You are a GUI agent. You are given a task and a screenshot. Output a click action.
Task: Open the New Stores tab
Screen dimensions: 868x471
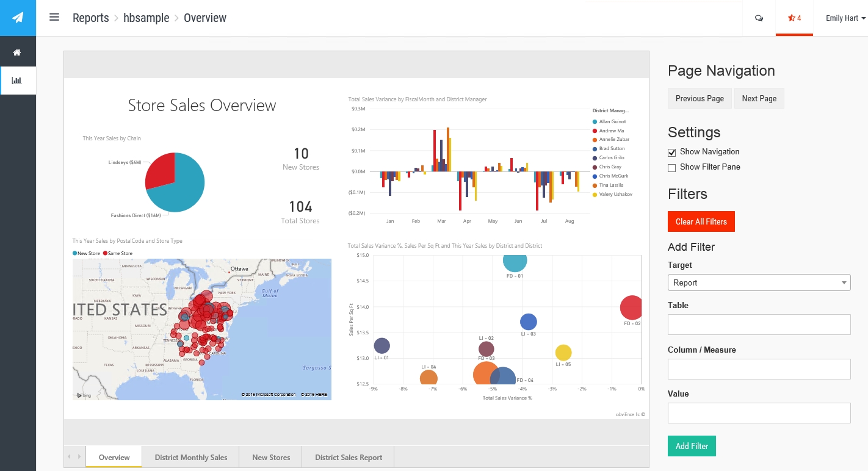[271, 457]
